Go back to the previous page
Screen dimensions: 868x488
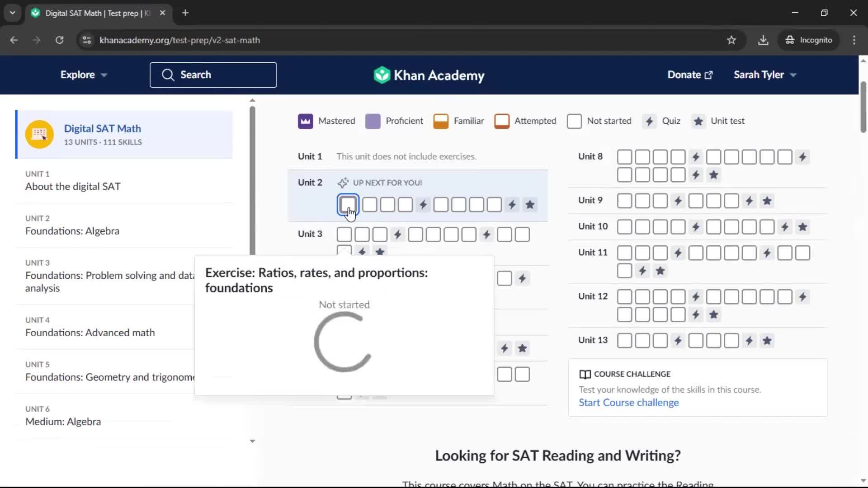[x=14, y=40]
